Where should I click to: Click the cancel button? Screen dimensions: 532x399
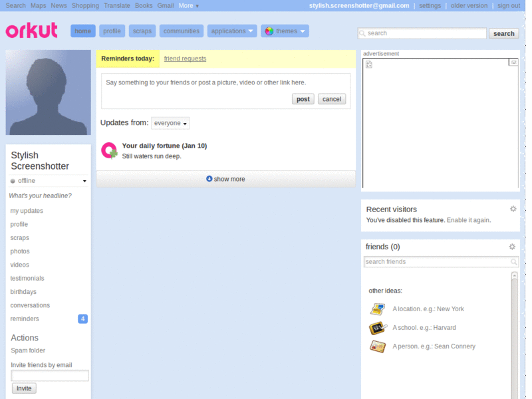tap(332, 99)
